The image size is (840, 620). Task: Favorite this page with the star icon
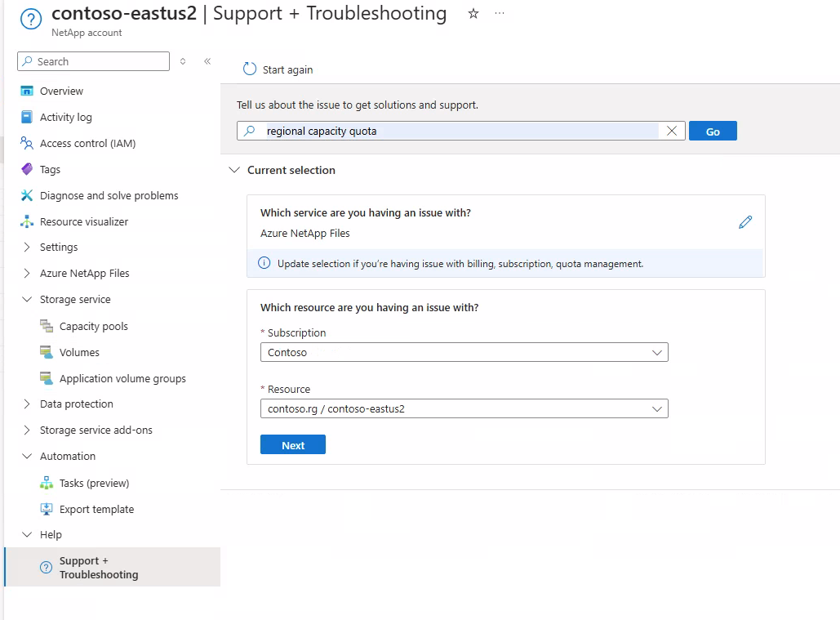[x=473, y=14]
